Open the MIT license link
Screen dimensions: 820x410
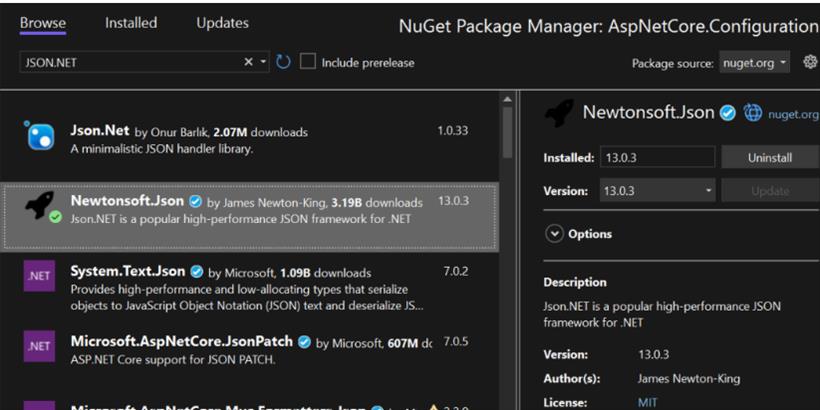pyautogui.click(x=647, y=403)
